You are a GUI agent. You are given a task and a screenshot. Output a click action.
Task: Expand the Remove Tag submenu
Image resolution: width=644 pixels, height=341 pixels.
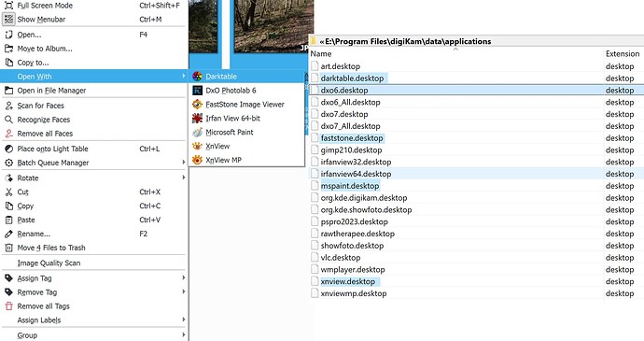tap(183, 292)
